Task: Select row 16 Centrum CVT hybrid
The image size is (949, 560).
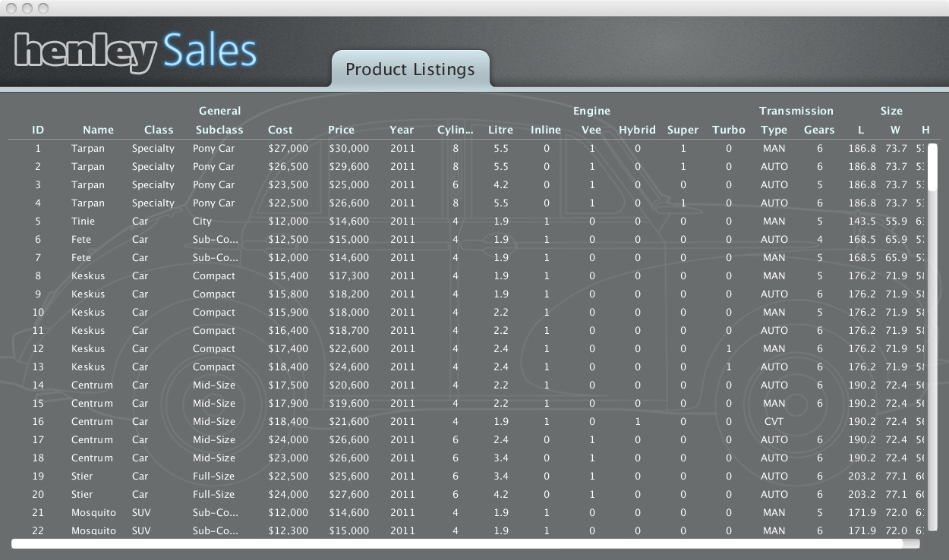Action: (92, 422)
